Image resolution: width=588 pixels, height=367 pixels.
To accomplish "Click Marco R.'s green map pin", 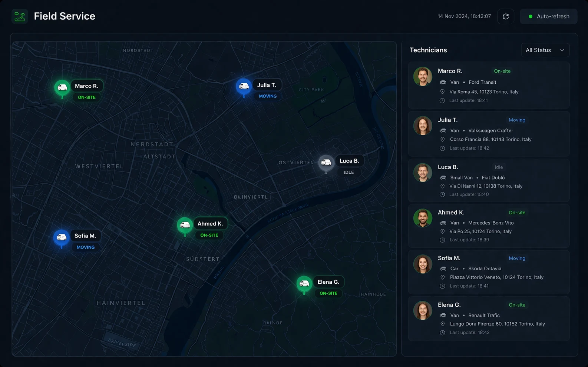I will click(62, 87).
